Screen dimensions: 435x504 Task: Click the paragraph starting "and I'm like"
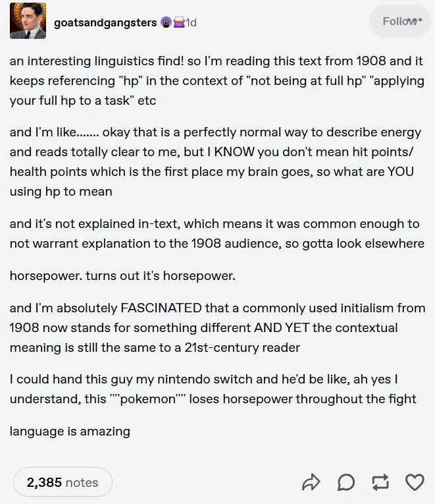212,161
